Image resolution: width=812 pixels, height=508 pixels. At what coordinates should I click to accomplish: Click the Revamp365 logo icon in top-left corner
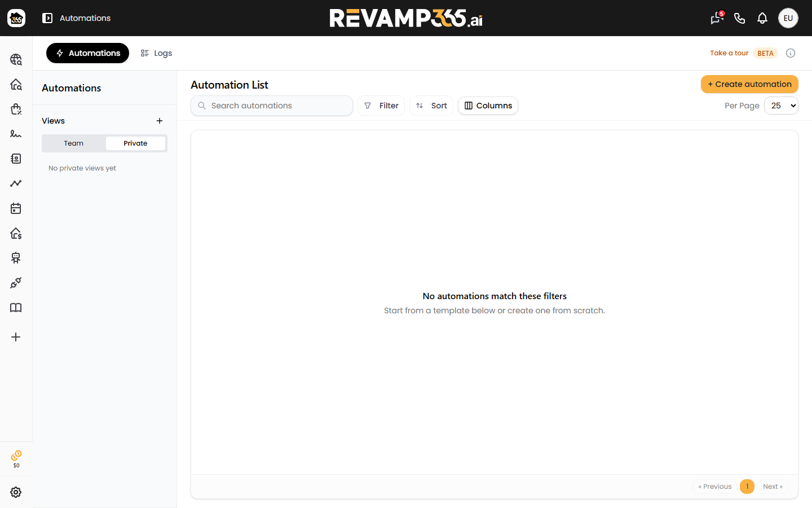pyautogui.click(x=16, y=18)
